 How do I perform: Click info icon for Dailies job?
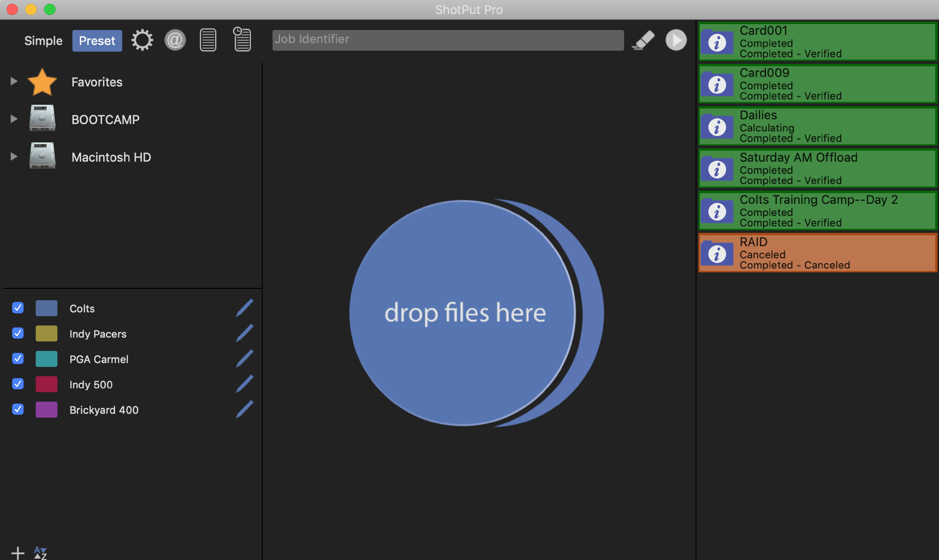click(717, 127)
